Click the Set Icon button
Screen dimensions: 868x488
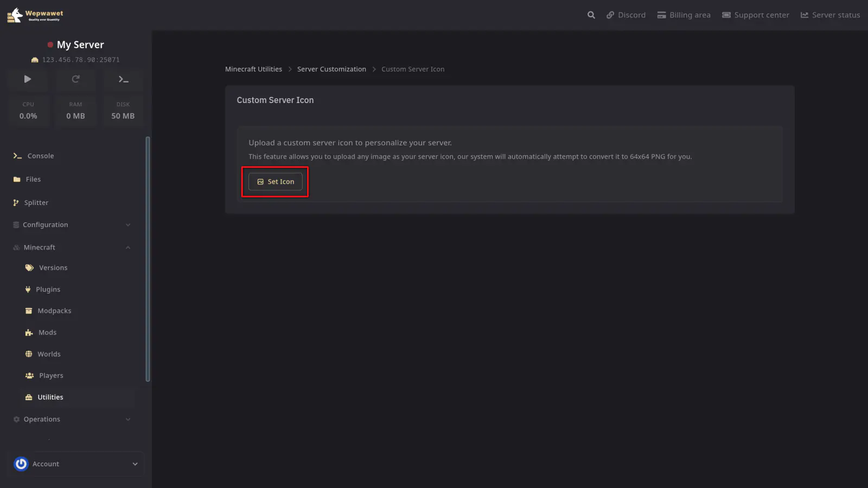(275, 182)
